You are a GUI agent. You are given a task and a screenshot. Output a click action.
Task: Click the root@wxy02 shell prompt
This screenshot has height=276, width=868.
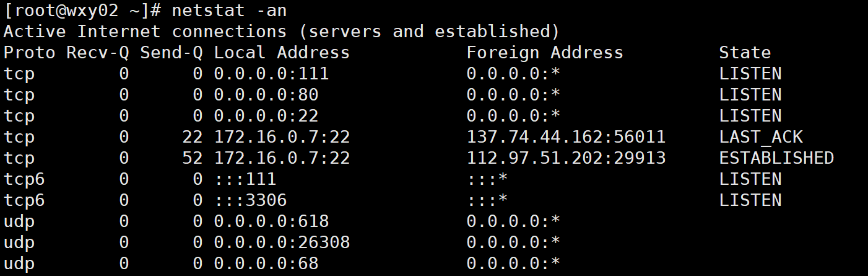pyautogui.click(x=83, y=11)
